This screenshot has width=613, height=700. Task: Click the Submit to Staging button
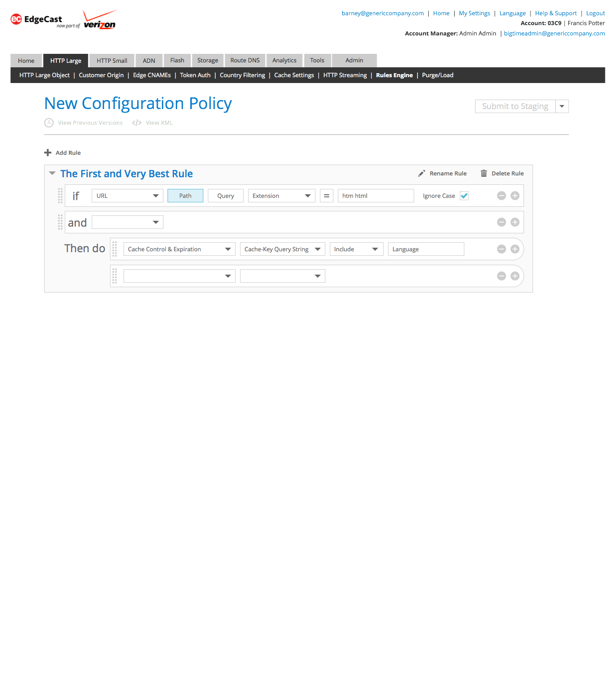coord(515,106)
